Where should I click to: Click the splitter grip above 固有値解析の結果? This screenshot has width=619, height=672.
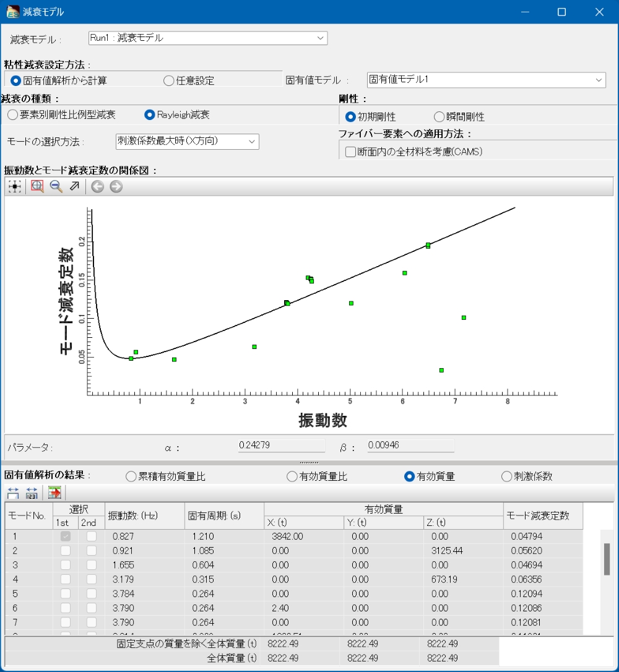[x=309, y=462]
